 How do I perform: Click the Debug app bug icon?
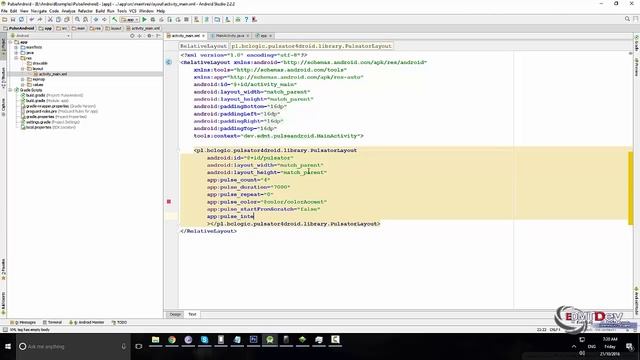(153, 19)
